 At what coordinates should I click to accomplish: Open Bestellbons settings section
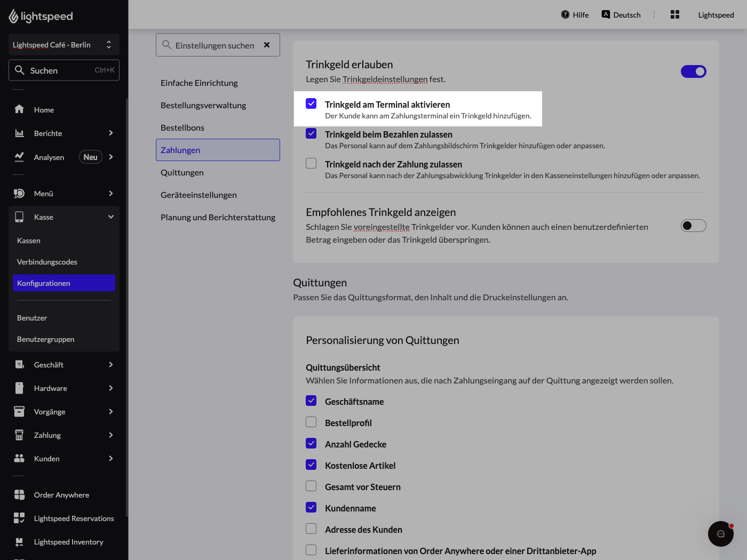click(x=218, y=127)
